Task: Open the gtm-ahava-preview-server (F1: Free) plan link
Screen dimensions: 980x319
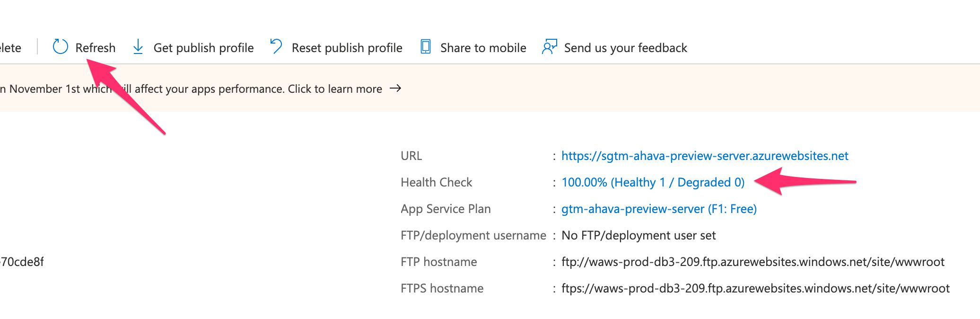Action: pos(659,209)
